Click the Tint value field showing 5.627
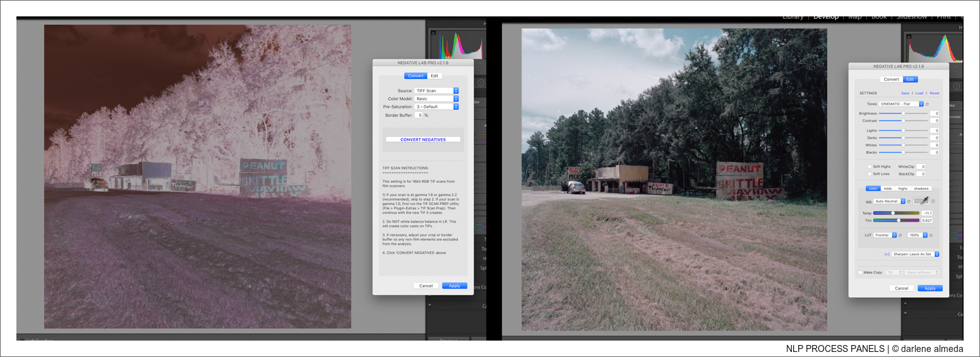Screen dimensions: 980x357 [x=927, y=220]
